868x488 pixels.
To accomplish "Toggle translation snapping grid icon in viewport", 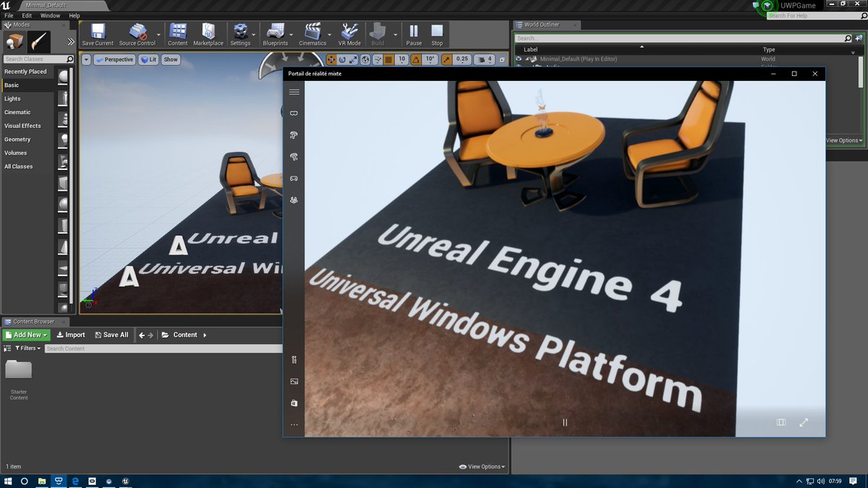I will [388, 59].
